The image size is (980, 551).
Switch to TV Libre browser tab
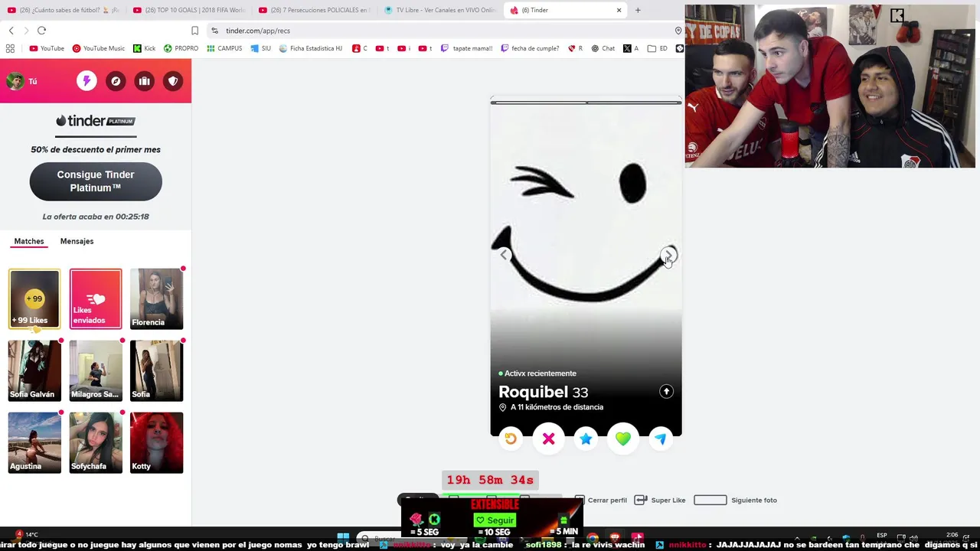click(440, 10)
